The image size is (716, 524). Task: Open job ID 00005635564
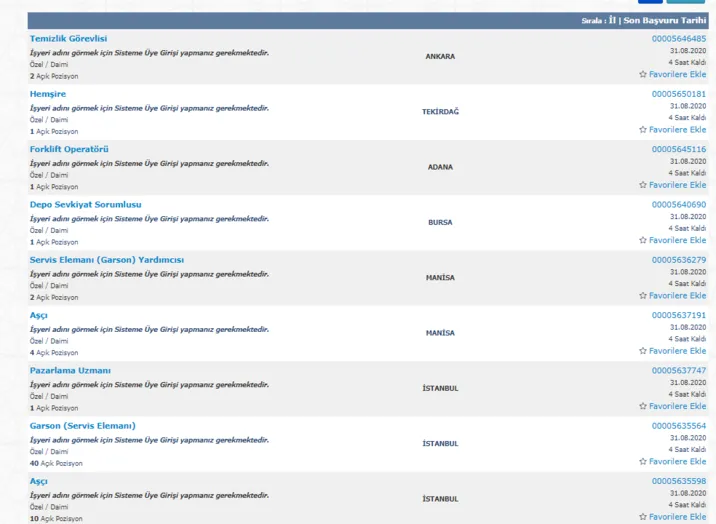click(678, 426)
